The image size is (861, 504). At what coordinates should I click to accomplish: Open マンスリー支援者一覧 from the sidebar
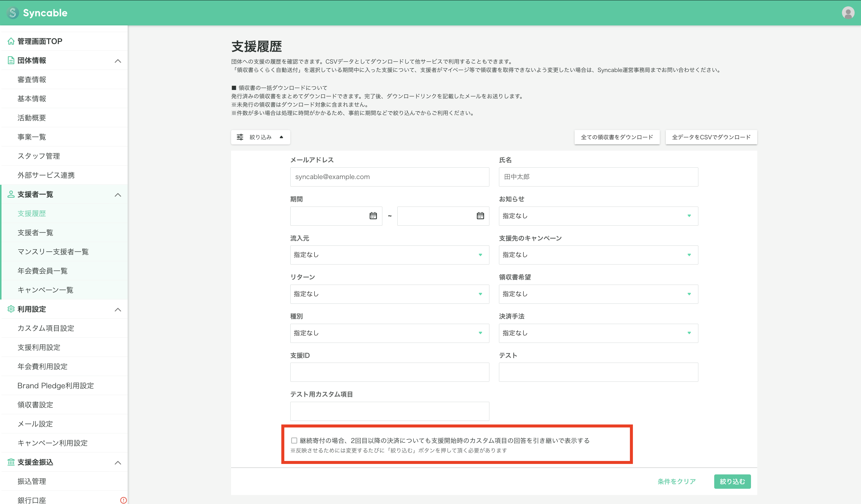point(53,251)
